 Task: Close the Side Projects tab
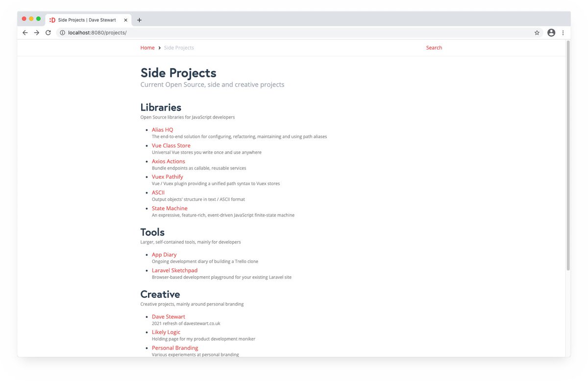click(x=126, y=20)
